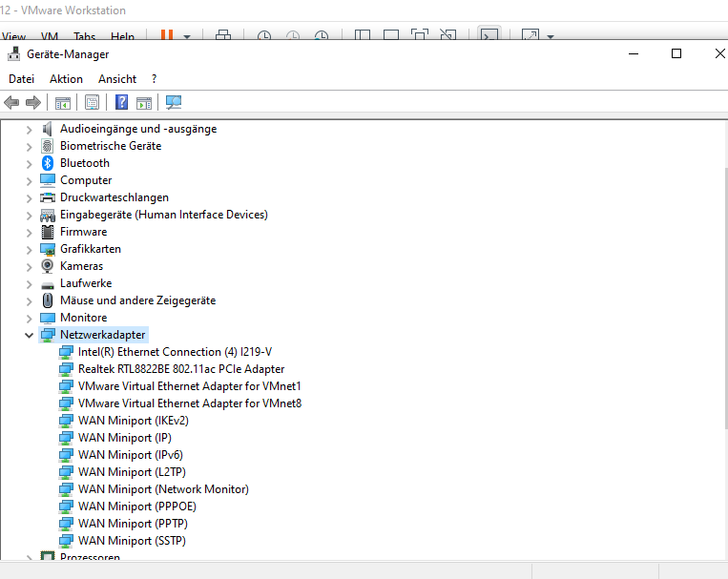Select the Monitore category label
This screenshot has width=728, height=579.
pos(84,318)
